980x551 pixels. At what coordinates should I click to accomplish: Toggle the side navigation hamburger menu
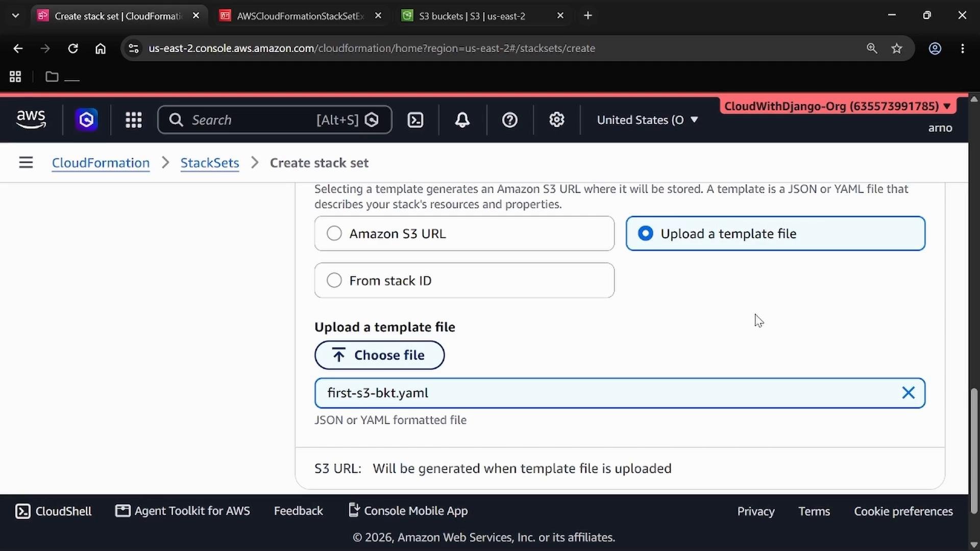[26, 163]
